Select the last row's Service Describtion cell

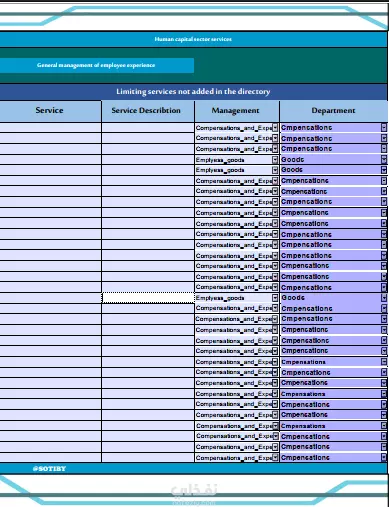coord(148,458)
